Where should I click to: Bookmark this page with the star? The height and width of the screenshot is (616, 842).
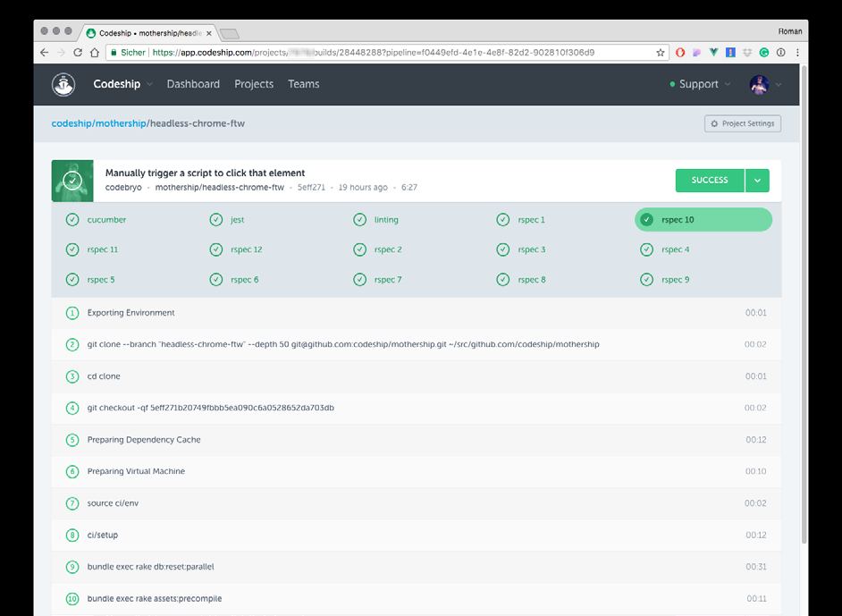coord(661,53)
